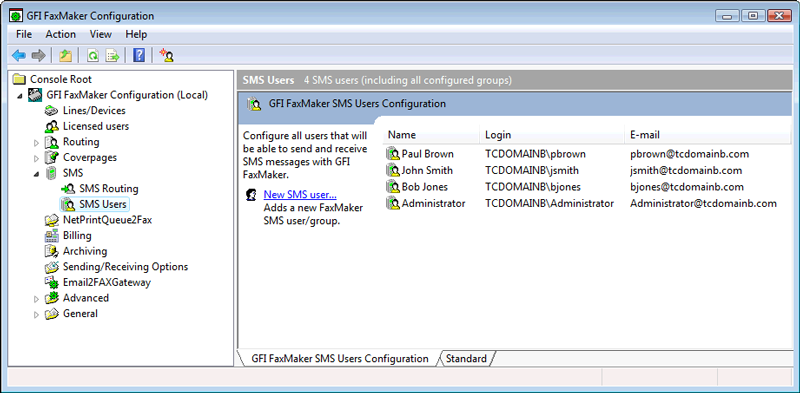Expand the Coverpages tree node
Viewport: 800px width, 393px height.
point(36,158)
